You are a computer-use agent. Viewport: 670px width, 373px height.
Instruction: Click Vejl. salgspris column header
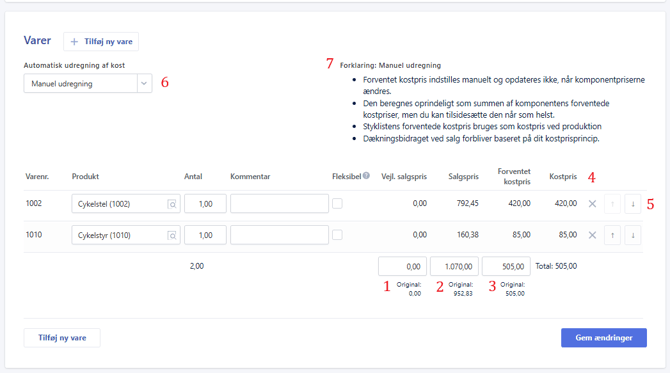[404, 176]
